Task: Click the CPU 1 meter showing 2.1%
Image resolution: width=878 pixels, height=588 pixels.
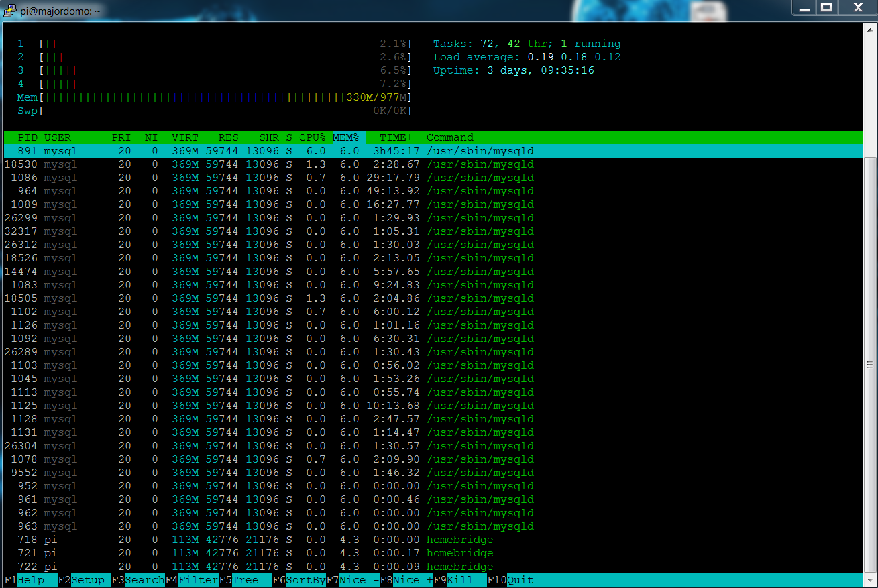Action: click(215, 44)
